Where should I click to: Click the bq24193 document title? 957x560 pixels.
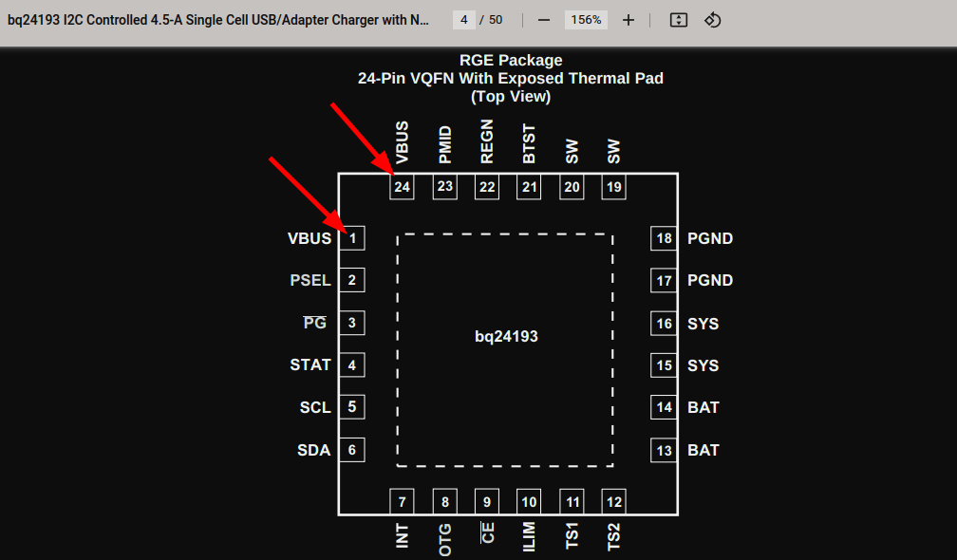(x=218, y=20)
